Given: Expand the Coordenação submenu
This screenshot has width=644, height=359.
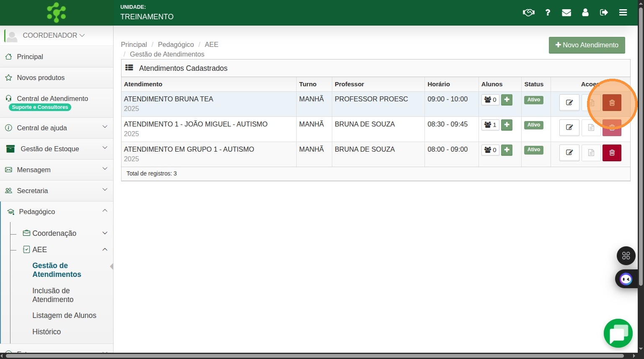Looking at the screenshot, I should point(65,233).
